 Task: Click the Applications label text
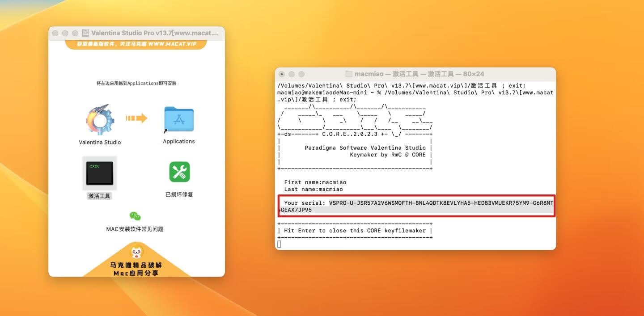(x=179, y=141)
